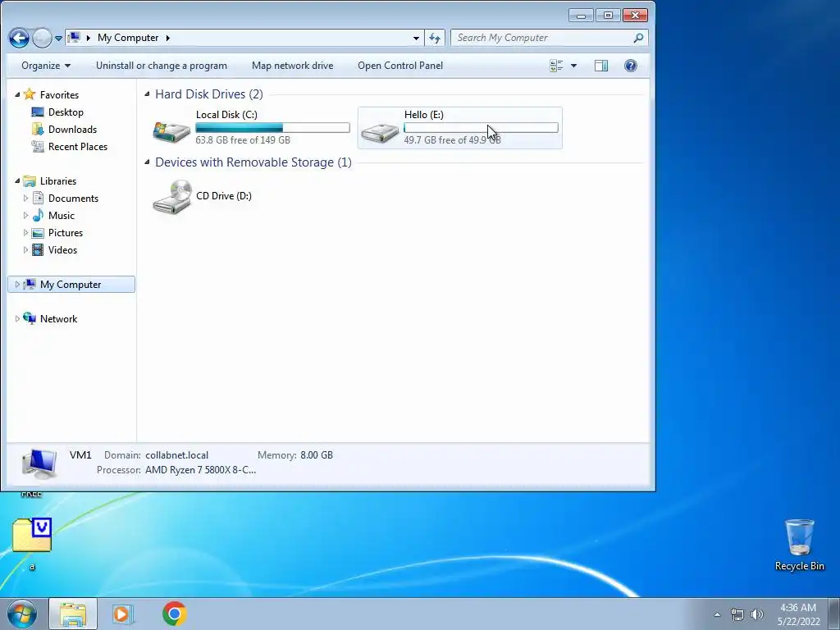Select Devices with Removable Storage (1) header
Image resolution: width=840 pixels, height=630 pixels.
(253, 162)
